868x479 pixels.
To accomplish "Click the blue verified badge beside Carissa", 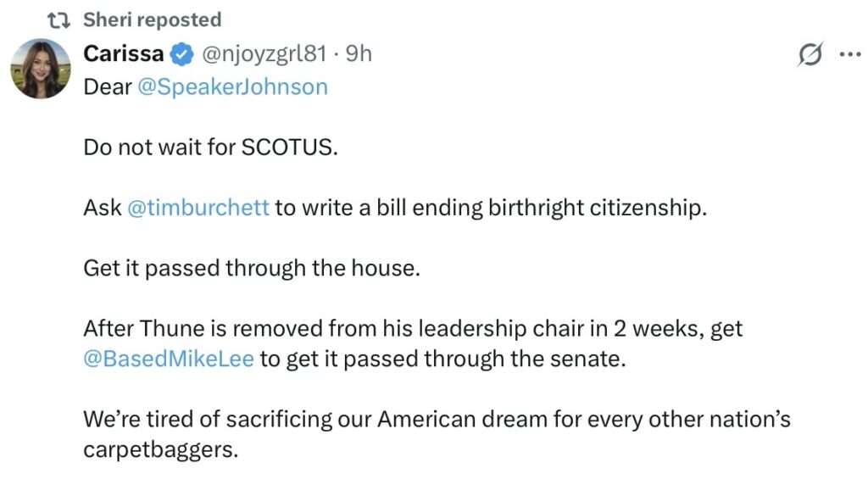I will click(180, 55).
